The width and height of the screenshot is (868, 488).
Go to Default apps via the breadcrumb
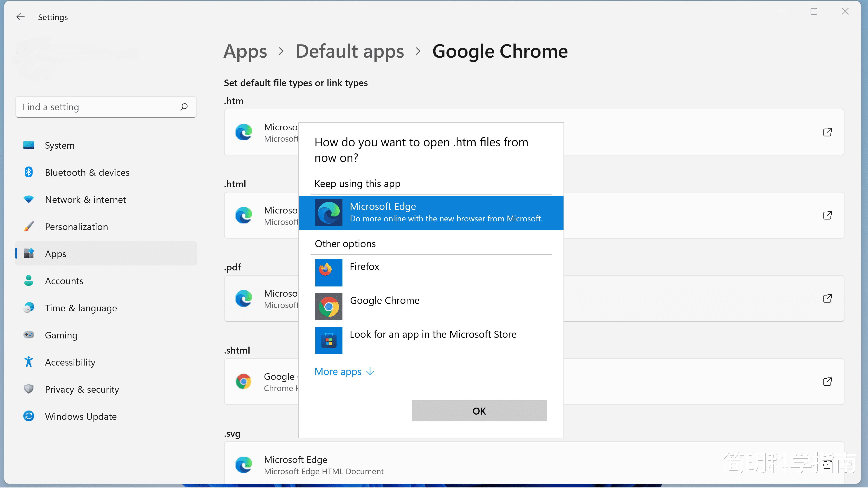pyautogui.click(x=350, y=51)
